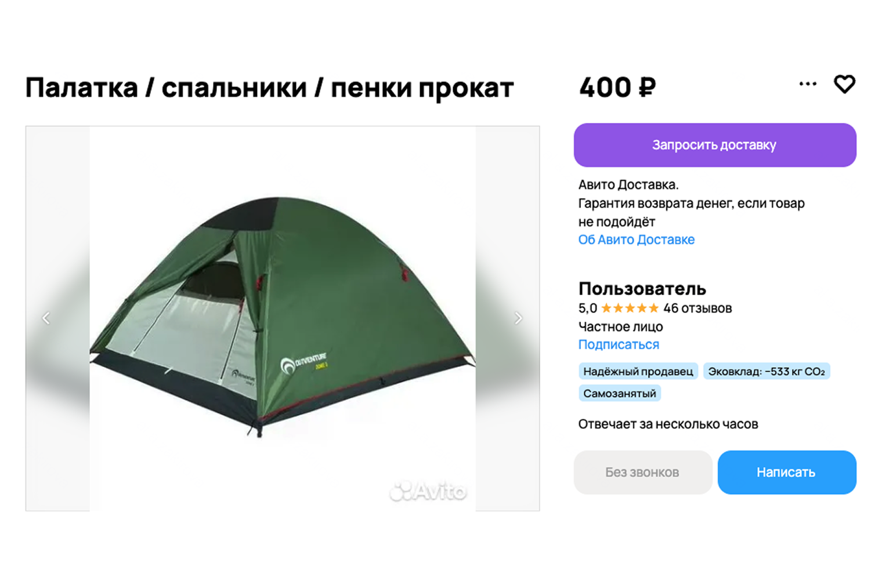This screenshot has height=588, width=882.
Task: Open the seller profile Пользователь
Action: tap(642, 288)
